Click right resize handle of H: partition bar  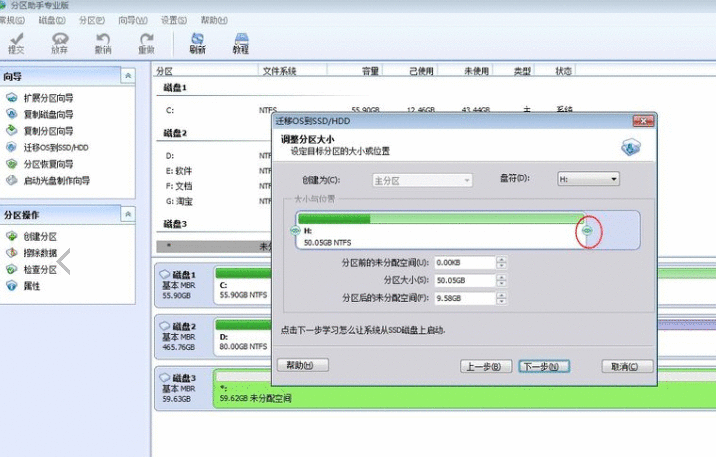coord(588,231)
